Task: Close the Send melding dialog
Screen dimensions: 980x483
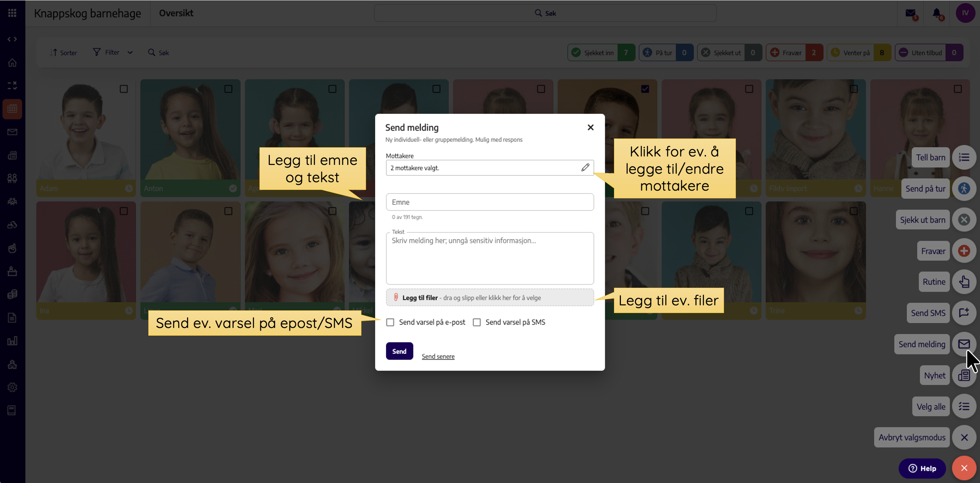Action: 591,127
